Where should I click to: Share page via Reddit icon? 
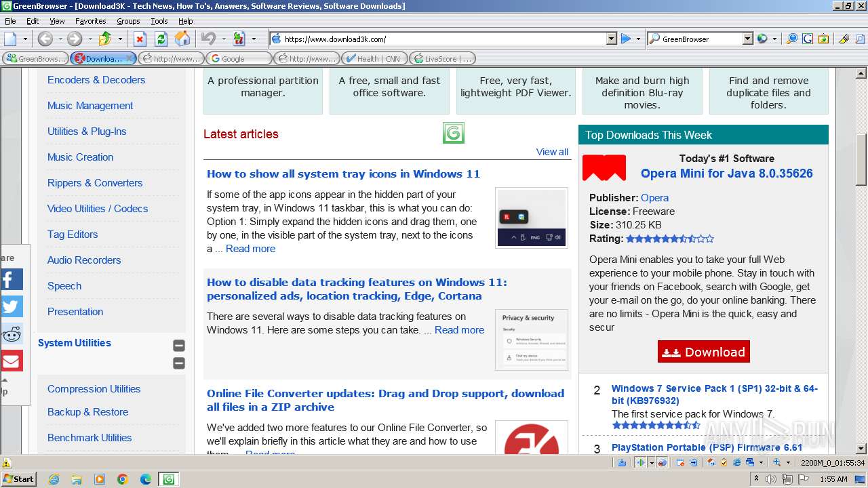pos(12,333)
